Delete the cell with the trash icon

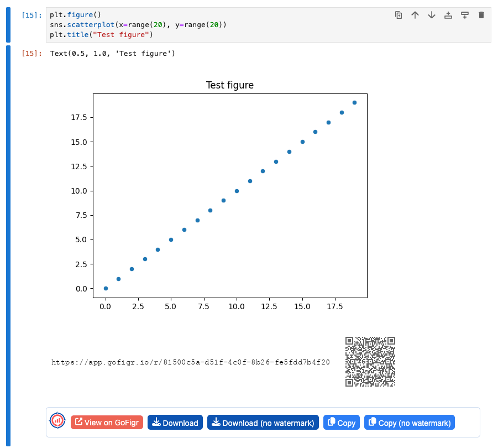(481, 15)
